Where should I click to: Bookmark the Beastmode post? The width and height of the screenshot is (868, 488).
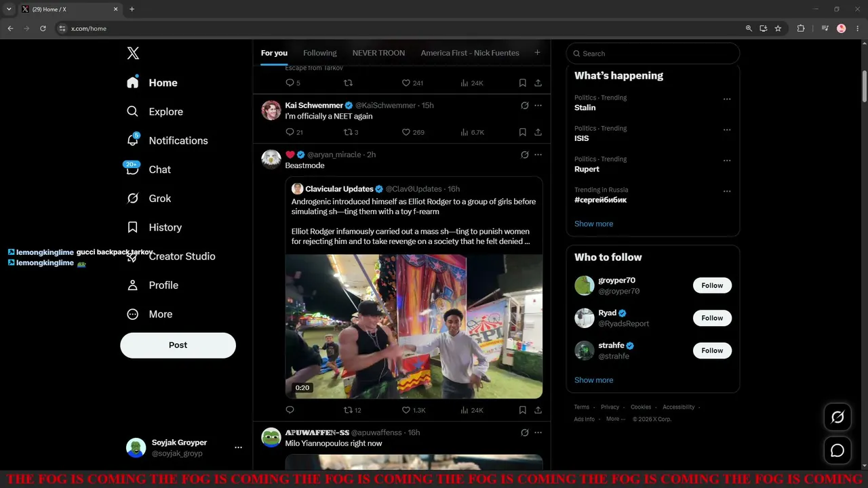click(x=523, y=410)
